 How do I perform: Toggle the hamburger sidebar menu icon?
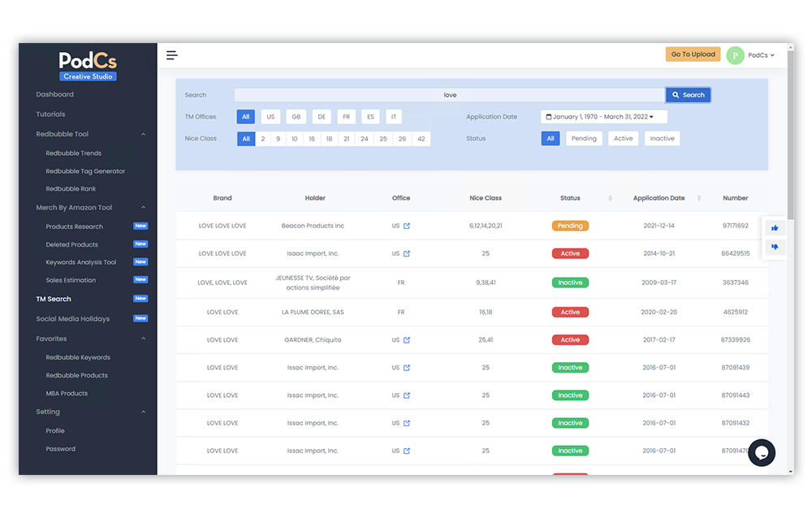point(172,55)
